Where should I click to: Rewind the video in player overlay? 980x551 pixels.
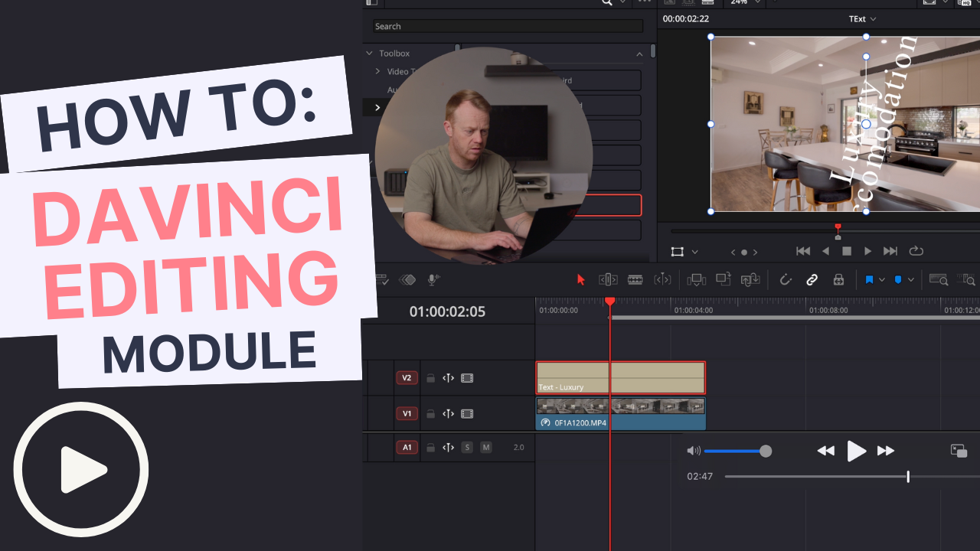click(x=825, y=452)
